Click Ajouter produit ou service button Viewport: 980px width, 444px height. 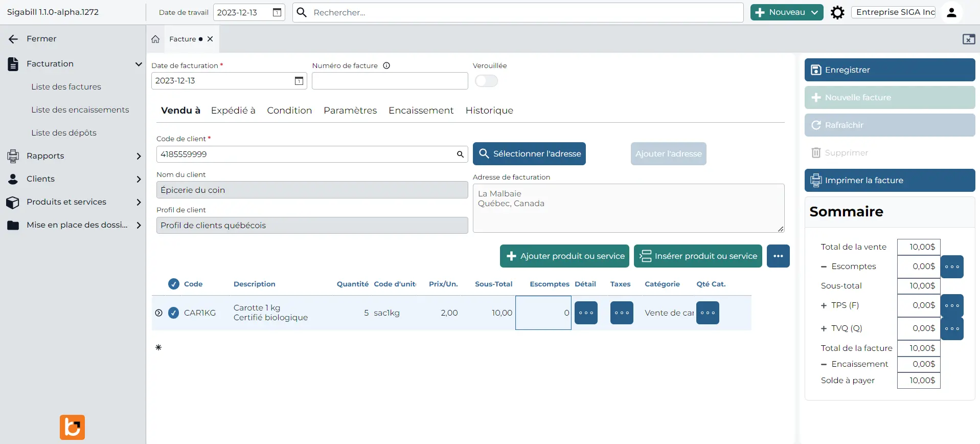tap(564, 256)
